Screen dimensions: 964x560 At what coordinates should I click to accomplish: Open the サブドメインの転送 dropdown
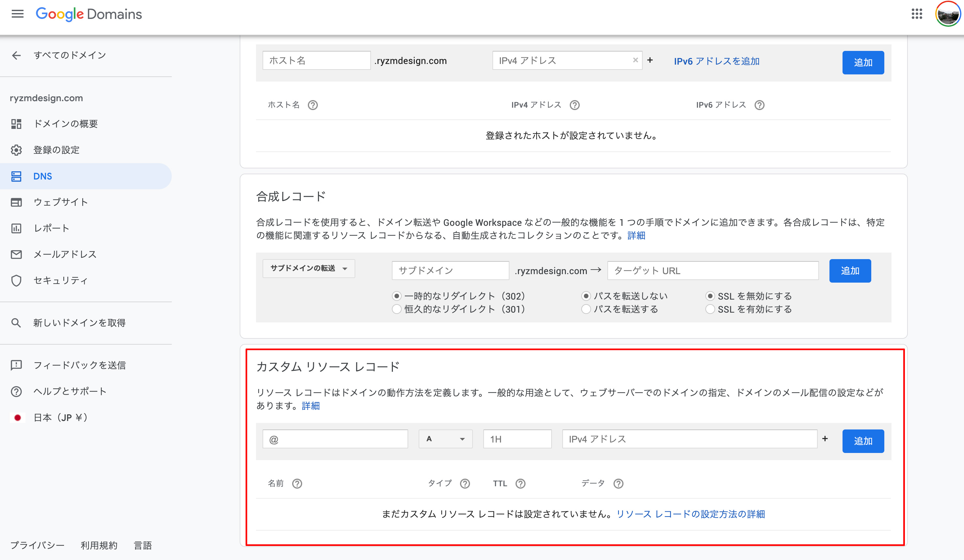[x=309, y=268]
